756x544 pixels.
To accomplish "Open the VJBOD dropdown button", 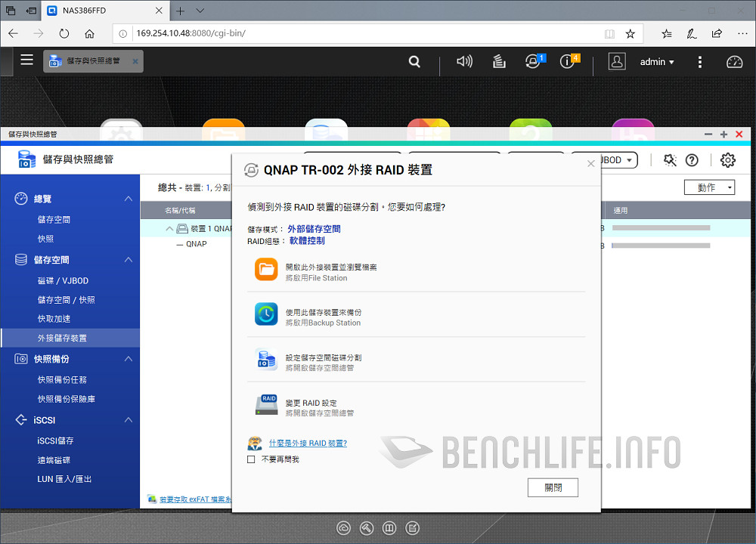I will click(x=620, y=160).
